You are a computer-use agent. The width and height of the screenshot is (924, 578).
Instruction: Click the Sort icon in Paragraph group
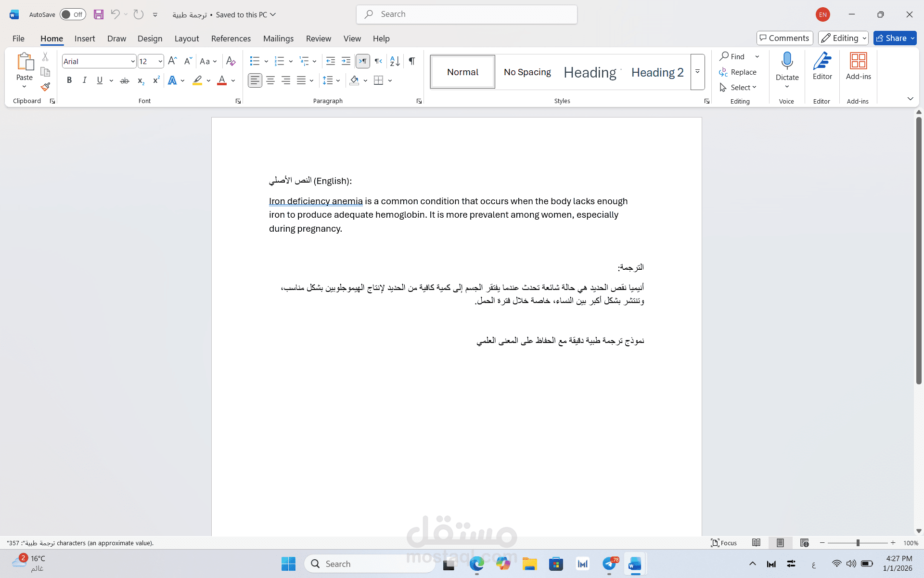tap(395, 61)
